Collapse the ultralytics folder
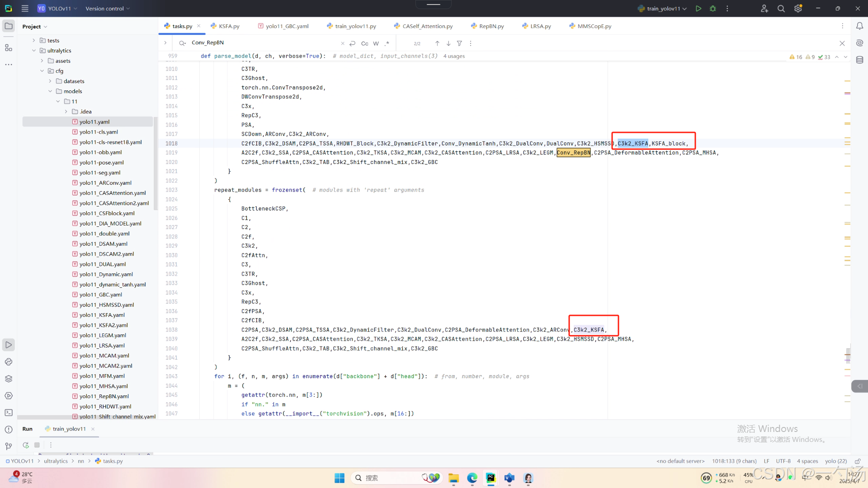Image resolution: width=868 pixels, height=488 pixels. (34, 51)
